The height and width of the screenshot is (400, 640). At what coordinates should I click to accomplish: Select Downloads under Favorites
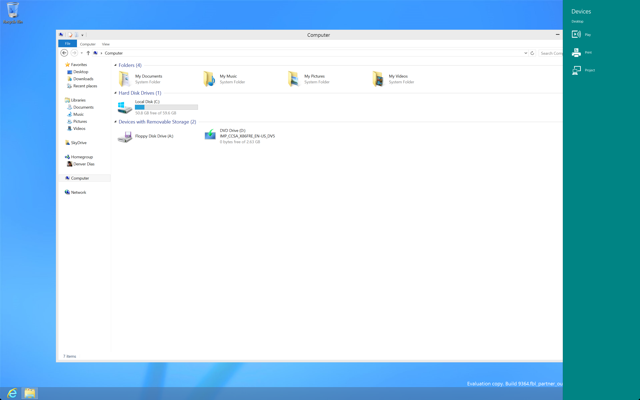[x=80, y=79]
